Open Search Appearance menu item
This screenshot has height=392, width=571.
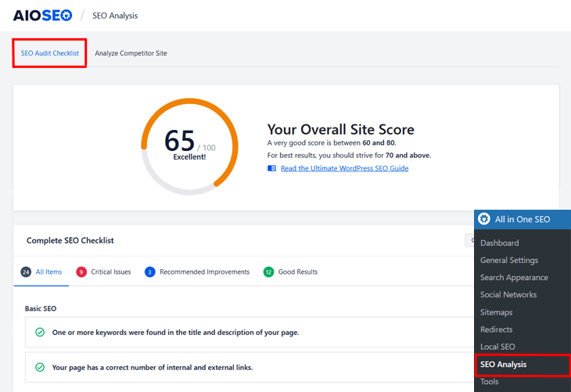pyautogui.click(x=514, y=277)
